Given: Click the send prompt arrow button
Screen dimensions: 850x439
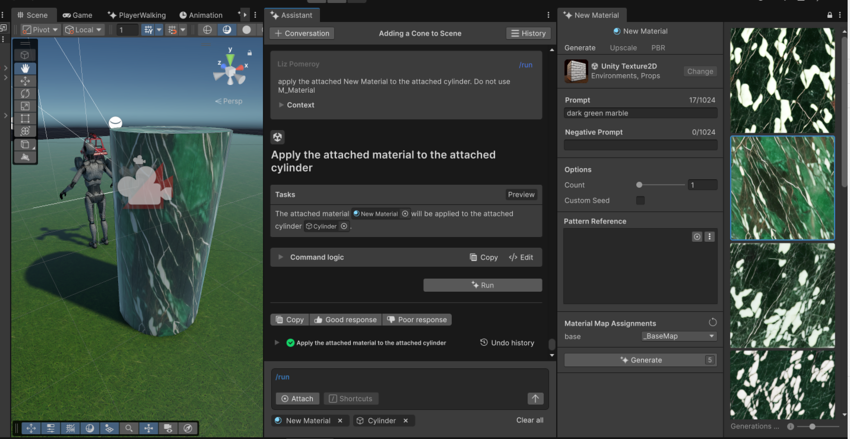Looking at the screenshot, I should 535,398.
